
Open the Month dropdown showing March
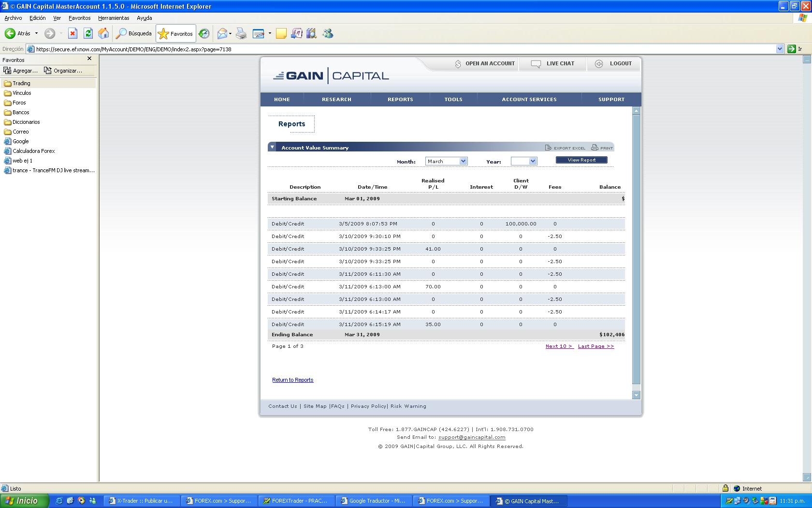coord(446,161)
